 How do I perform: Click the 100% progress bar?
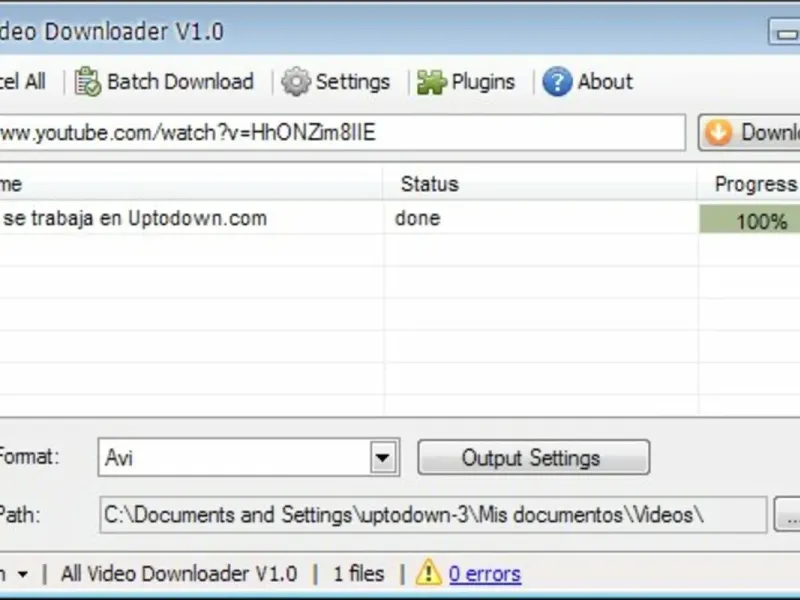point(749,219)
